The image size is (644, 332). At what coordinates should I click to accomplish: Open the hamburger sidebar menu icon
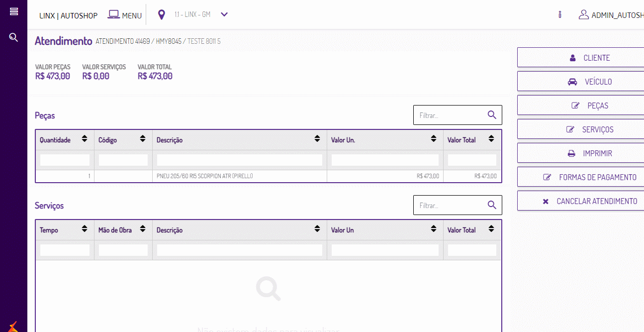14,11
